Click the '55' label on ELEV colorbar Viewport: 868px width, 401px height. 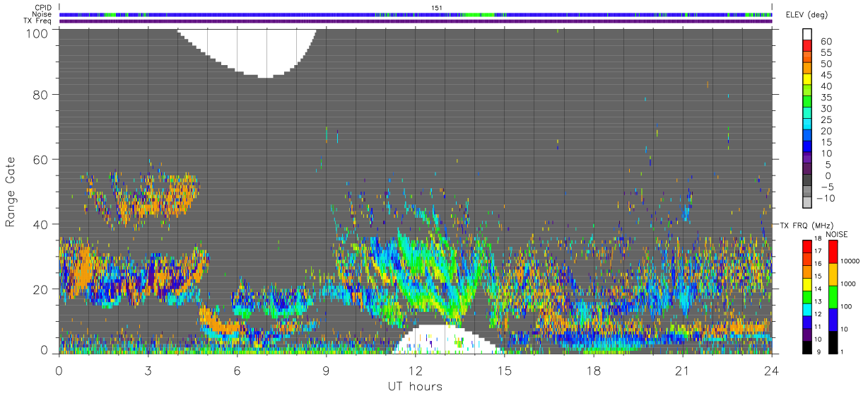[x=826, y=53]
